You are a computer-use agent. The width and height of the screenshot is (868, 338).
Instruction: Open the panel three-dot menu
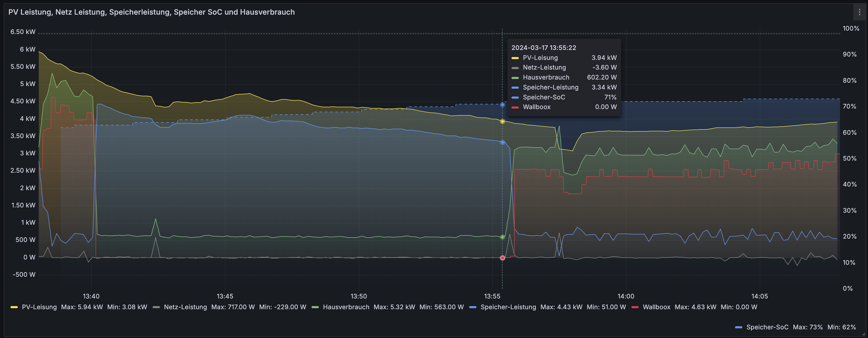pos(859,12)
